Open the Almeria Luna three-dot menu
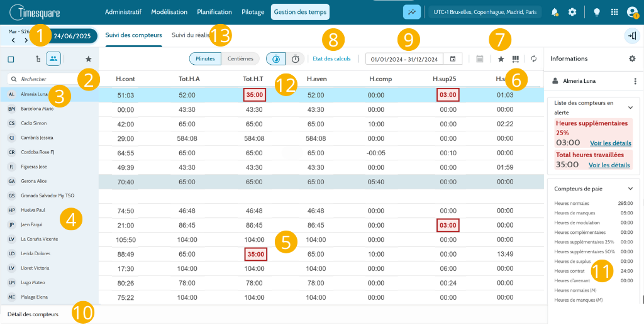The height and width of the screenshot is (325, 644). 635,81
